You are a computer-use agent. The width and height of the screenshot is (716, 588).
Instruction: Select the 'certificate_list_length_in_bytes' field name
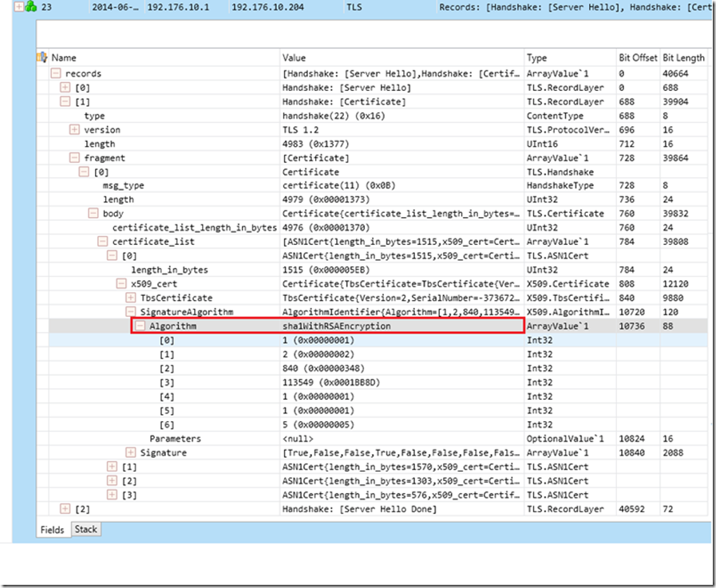click(x=195, y=227)
